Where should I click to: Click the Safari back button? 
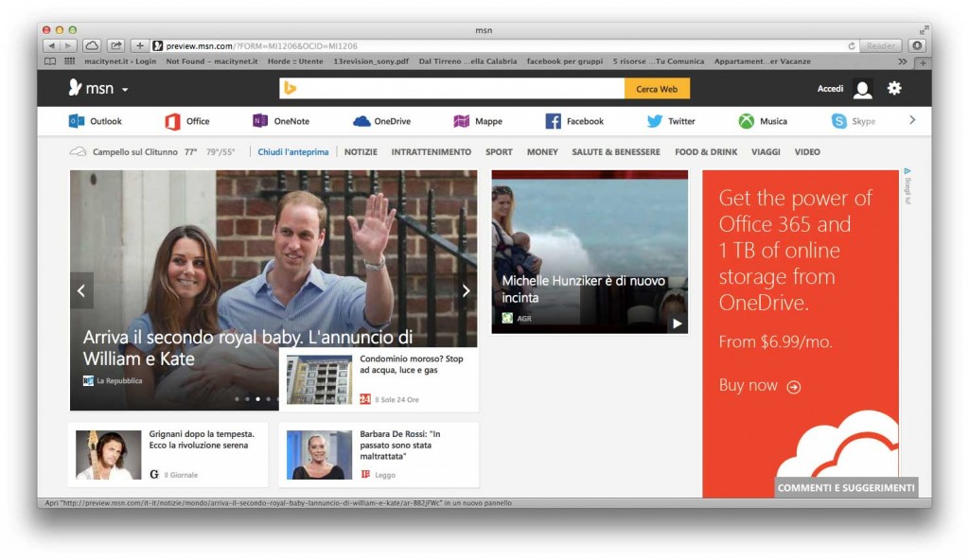click(x=52, y=45)
